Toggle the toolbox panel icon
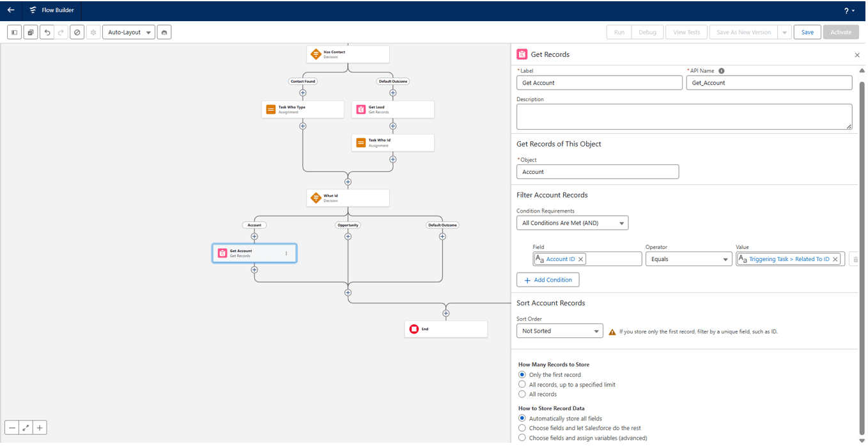Screen dimensions: 868x446 click(14, 33)
